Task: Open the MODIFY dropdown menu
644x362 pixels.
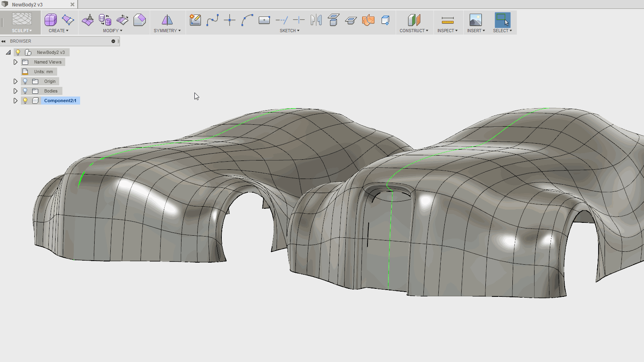Action: pos(112,31)
